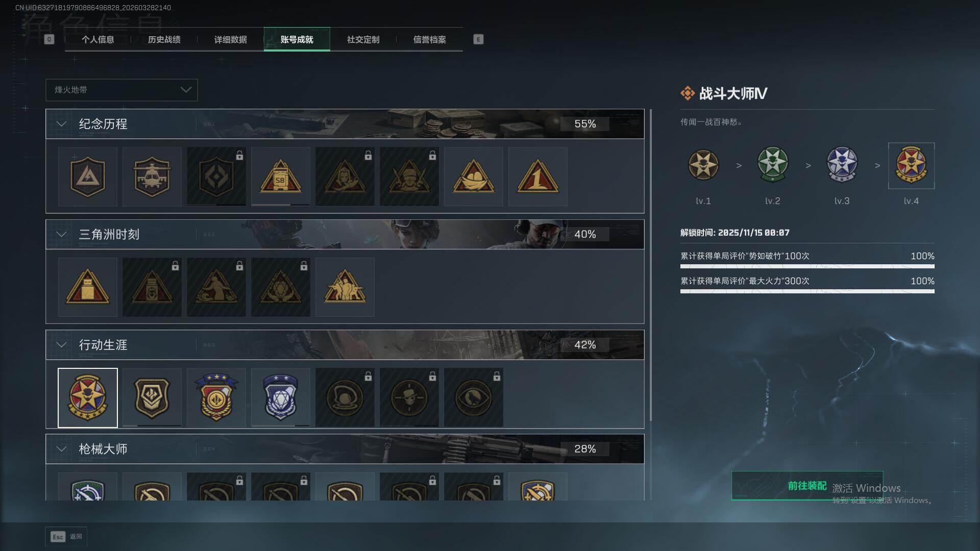Viewport: 980px width, 551px height.
Task: Collapse the 枪械大师 section
Action: tap(61, 449)
